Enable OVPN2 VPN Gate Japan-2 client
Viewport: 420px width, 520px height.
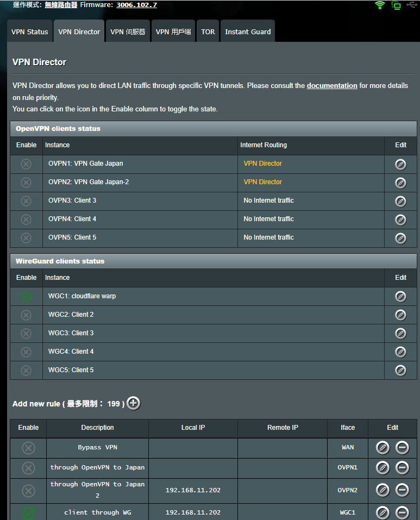[26, 183]
